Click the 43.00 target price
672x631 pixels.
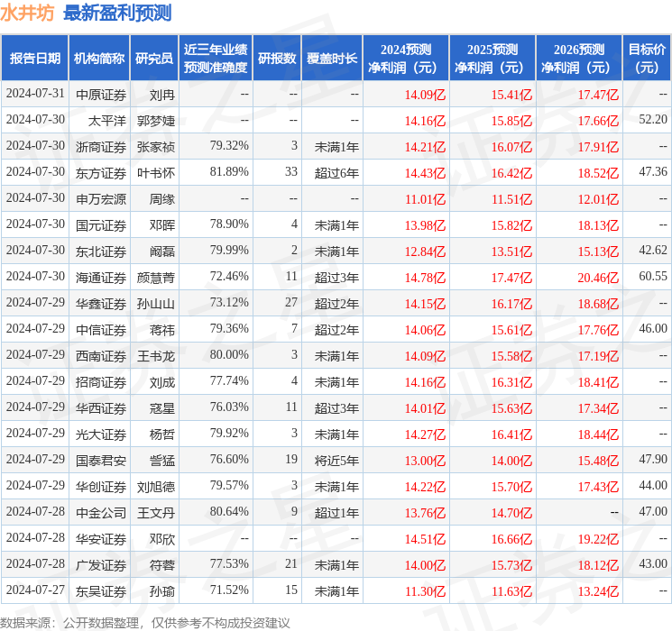(x=653, y=563)
